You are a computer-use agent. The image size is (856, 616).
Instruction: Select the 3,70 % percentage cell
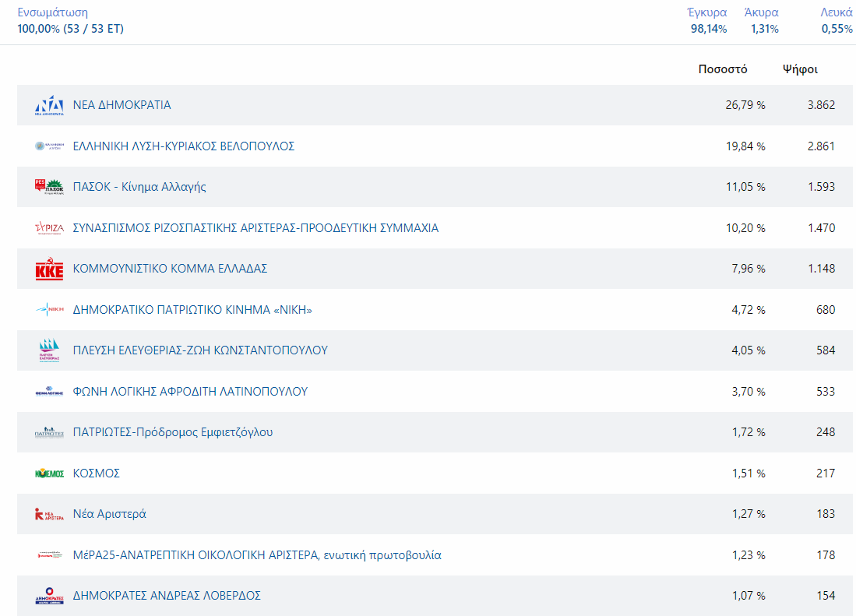click(749, 392)
